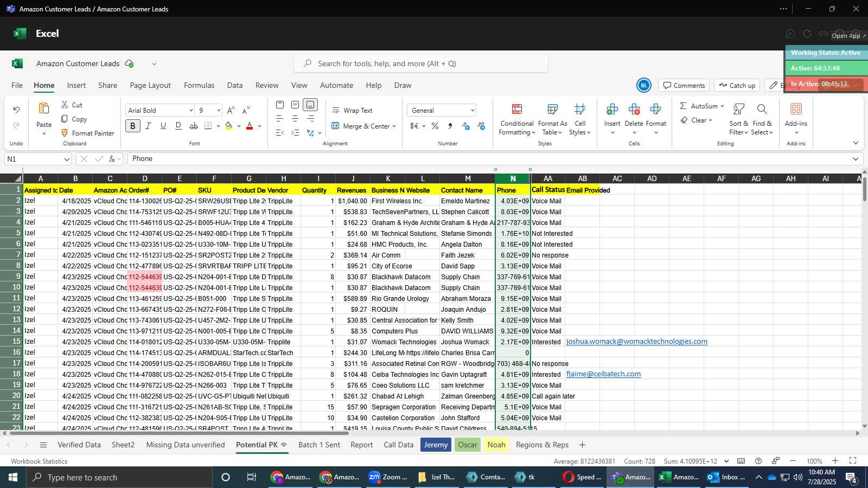
Task: Click the Increase Indent icon
Action: coord(295,133)
